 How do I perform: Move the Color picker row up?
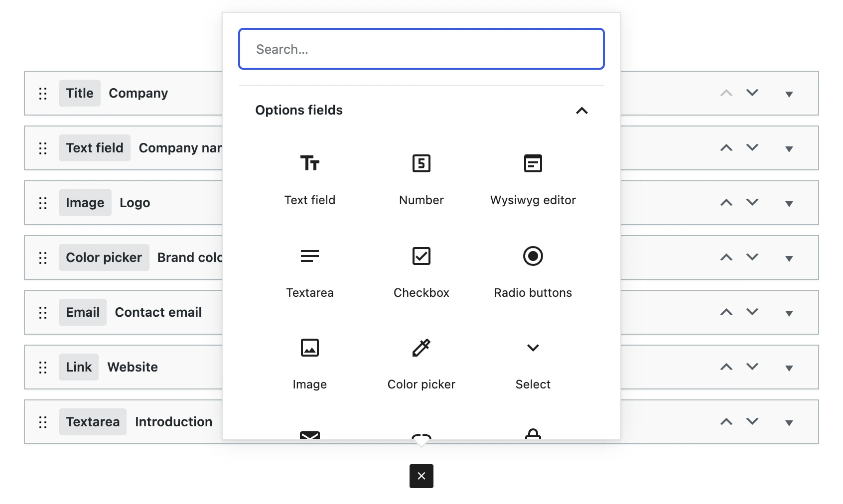point(726,257)
